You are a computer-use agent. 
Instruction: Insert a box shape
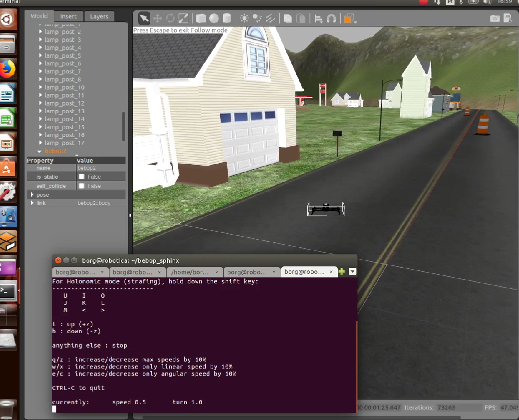pyautogui.click(x=201, y=18)
